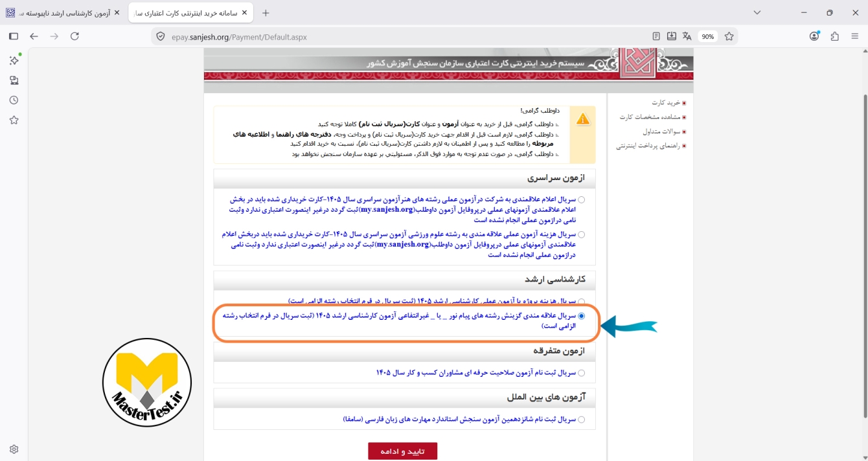Open the Firefox account icon
Screen dimensions: 868x461
click(815, 36)
